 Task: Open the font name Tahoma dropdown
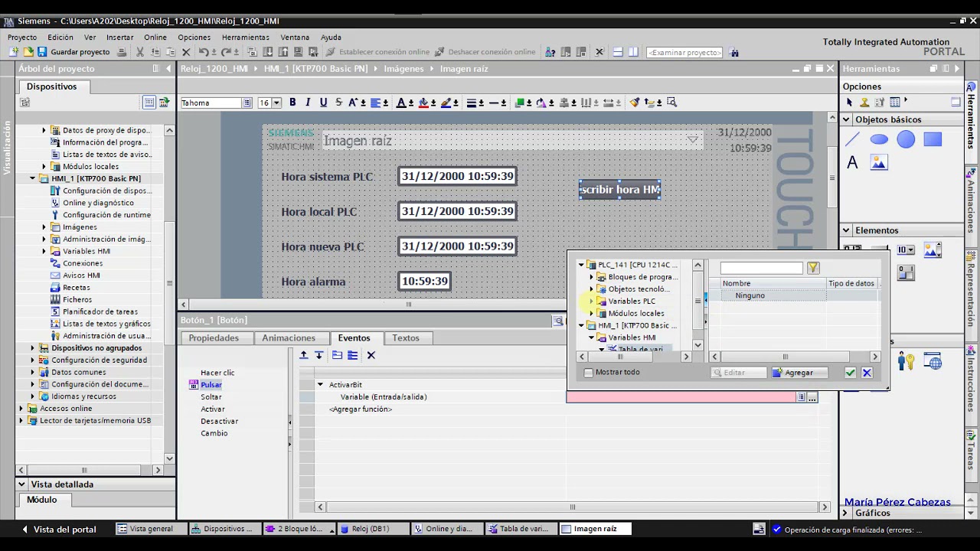point(247,103)
